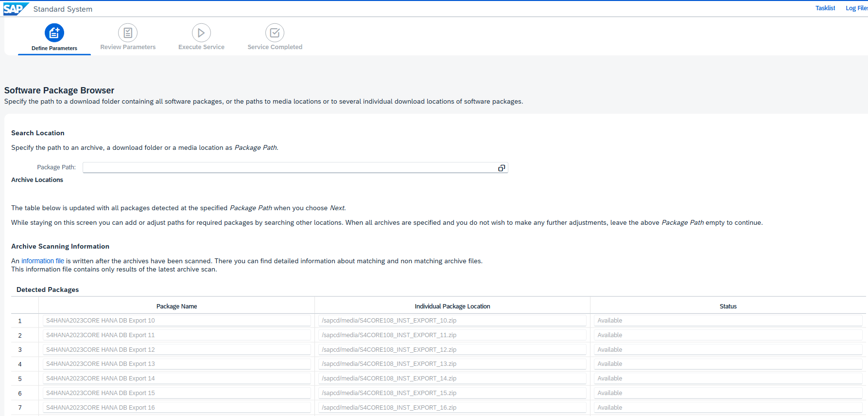Select the Review Parameters step icon
The width and height of the screenshot is (868, 416).
(128, 33)
